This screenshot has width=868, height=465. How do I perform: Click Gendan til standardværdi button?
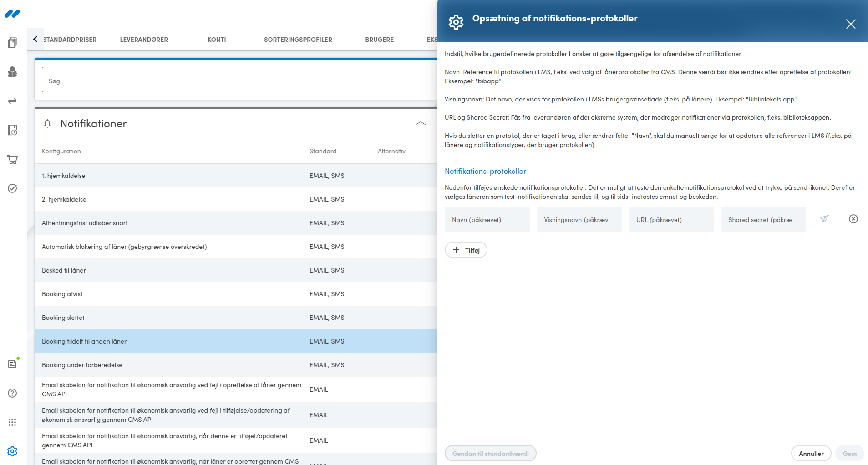point(490,454)
